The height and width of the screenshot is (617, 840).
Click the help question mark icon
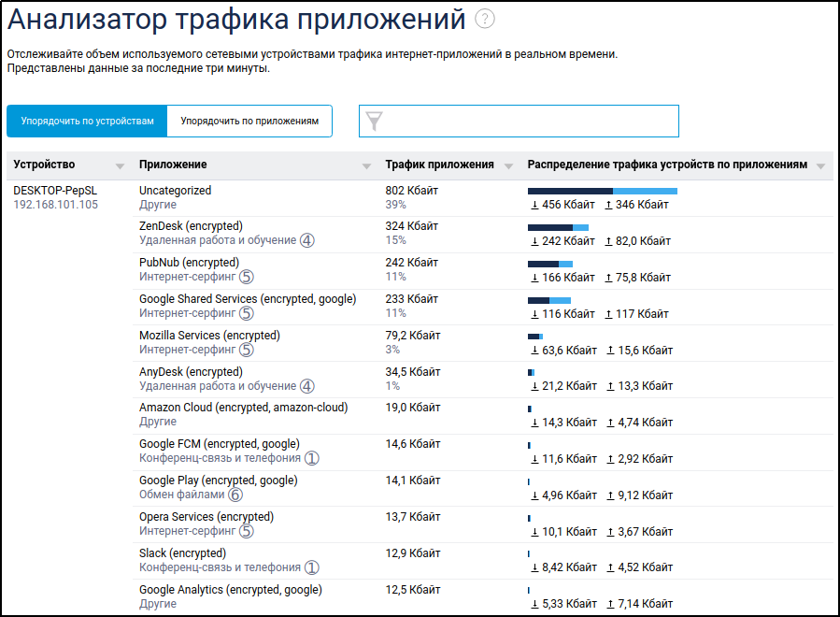point(486,17)
